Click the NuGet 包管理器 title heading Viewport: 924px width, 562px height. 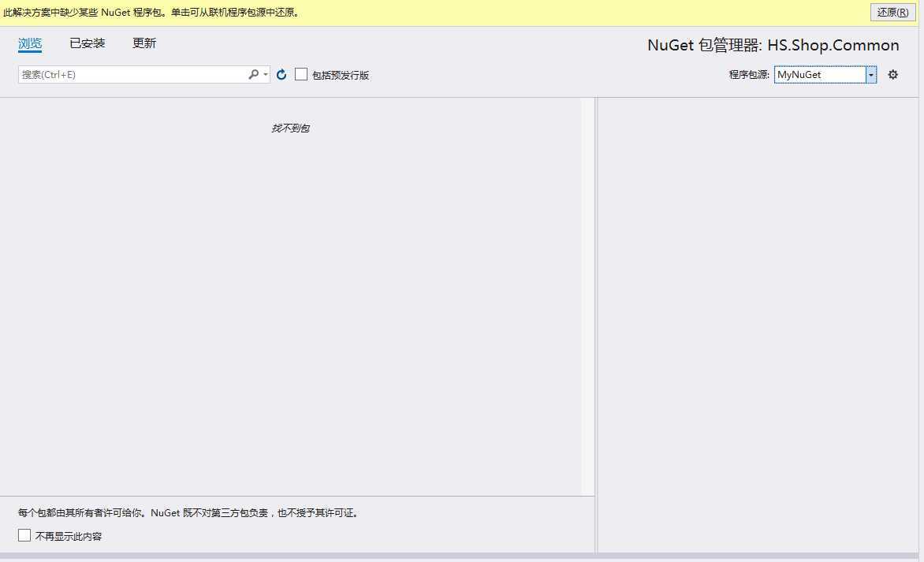(773, 46)
